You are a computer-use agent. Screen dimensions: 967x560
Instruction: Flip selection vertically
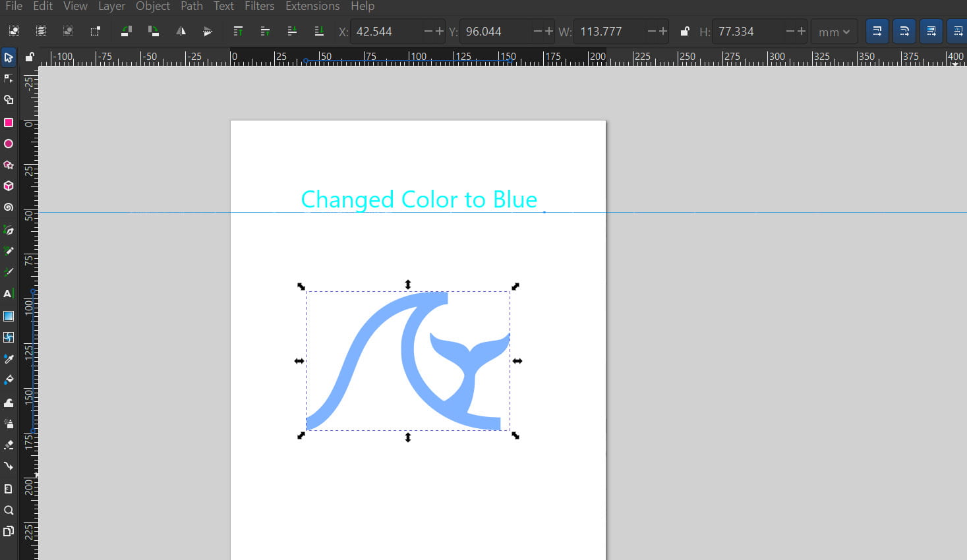pos(208,31)
